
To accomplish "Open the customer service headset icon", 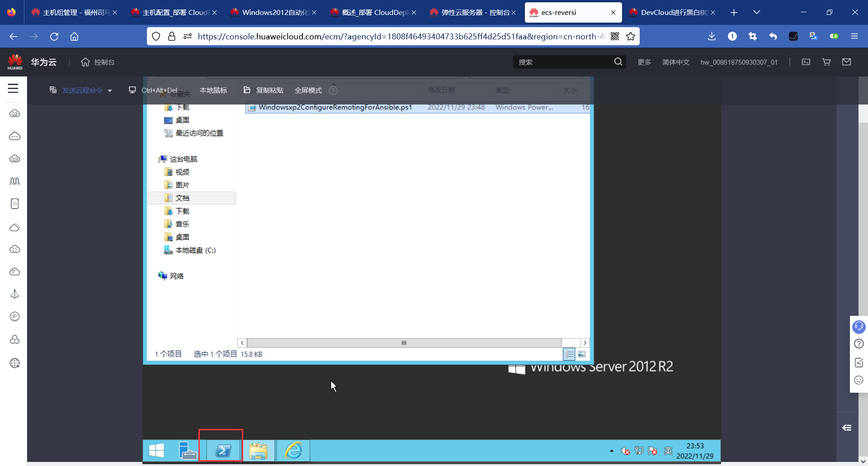I will click(x=859, y=326).
